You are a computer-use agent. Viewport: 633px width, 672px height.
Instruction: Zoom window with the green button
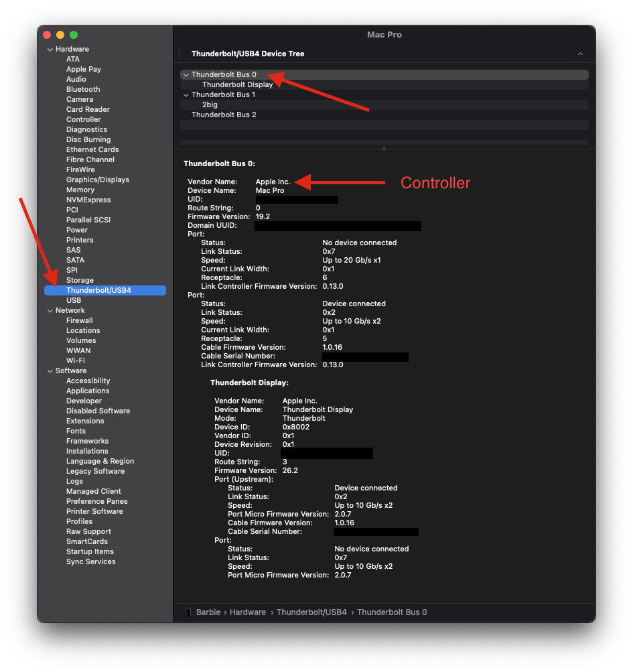74,35
